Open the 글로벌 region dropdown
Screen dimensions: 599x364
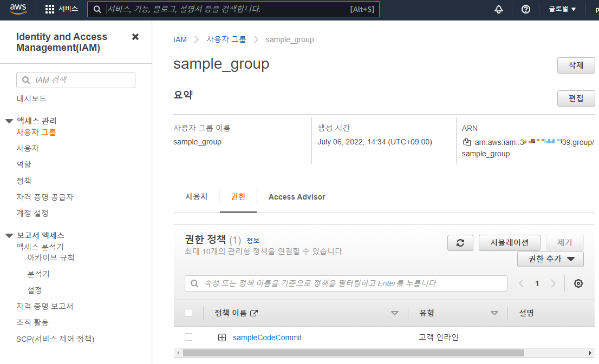click(x=562, y=9)
